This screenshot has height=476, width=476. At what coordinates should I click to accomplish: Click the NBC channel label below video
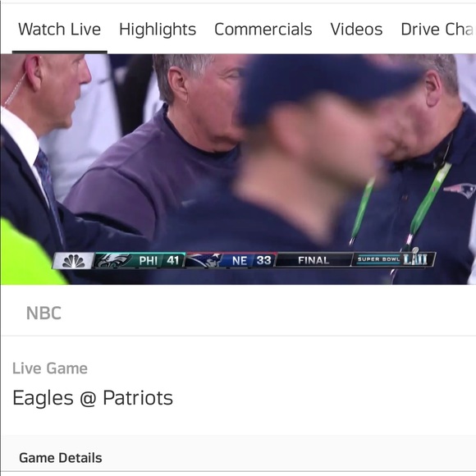click(43, 313)
